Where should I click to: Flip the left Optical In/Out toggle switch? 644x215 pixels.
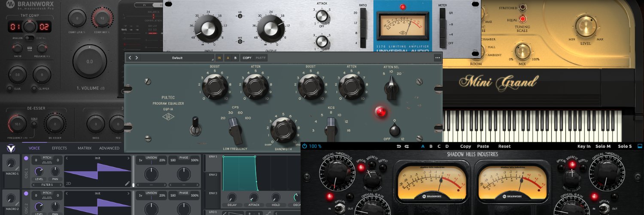pyautogui.click(x=340, y=208)
